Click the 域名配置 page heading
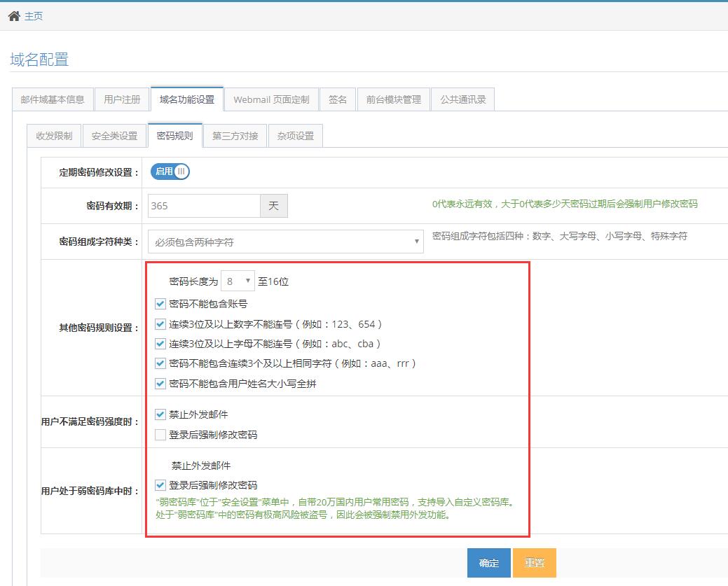 pyautogui.click(x=39, y=60)
